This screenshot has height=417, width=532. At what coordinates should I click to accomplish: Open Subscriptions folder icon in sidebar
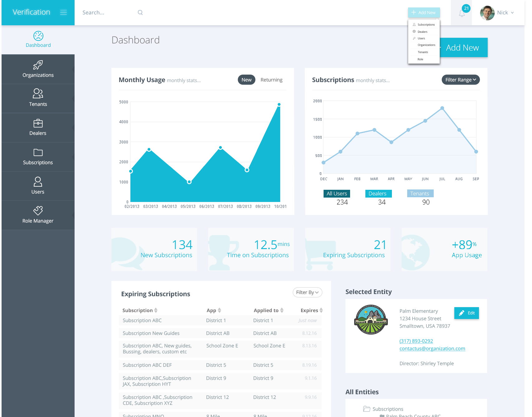click(38, 152)
